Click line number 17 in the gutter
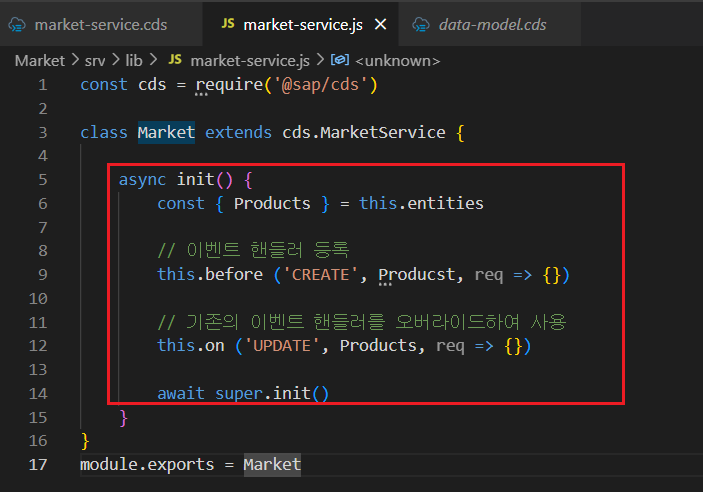The image size is (703, 492). [38, 464]
